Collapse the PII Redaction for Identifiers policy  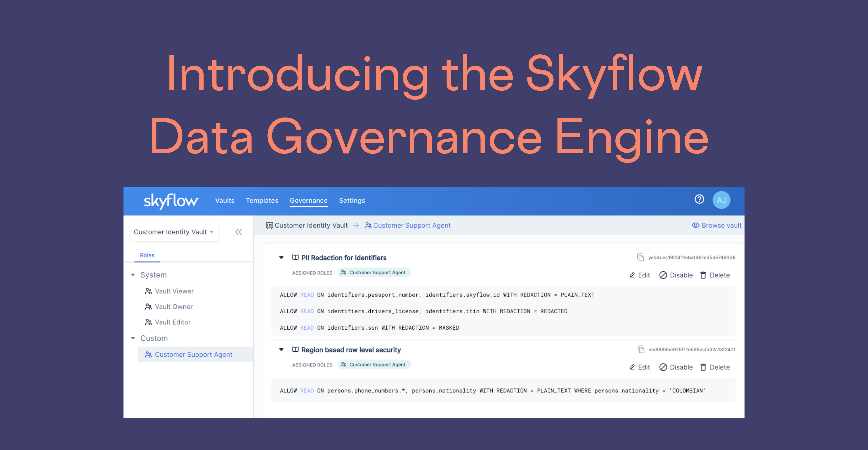coord(281,257)
